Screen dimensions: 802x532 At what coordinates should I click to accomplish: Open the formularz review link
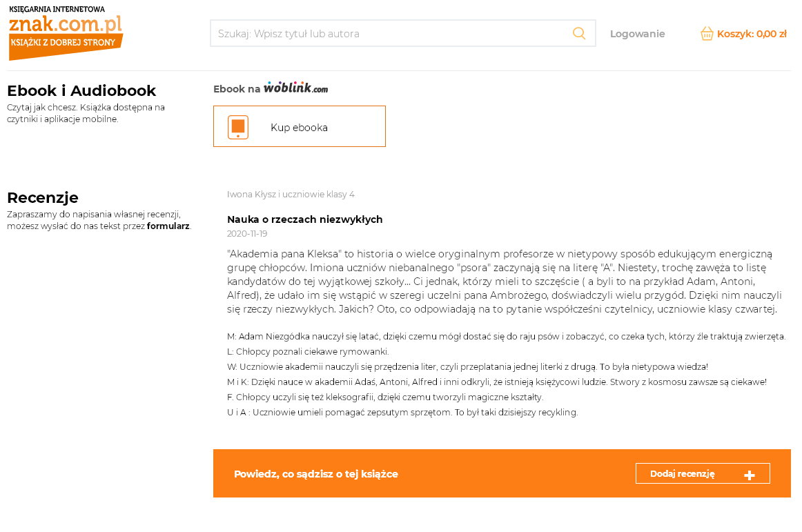click(x=168, y=226)
